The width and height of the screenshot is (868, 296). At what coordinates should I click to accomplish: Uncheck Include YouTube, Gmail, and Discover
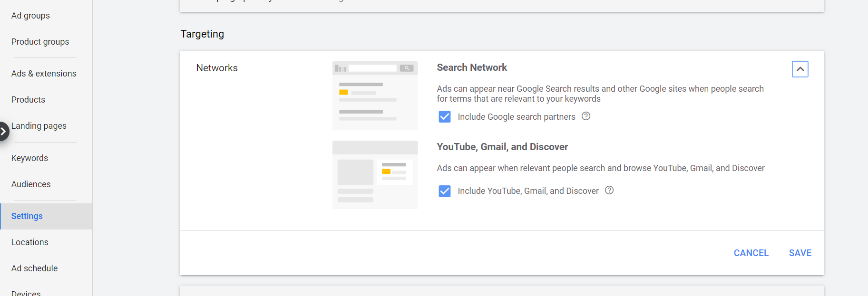pyautogui.click(x=445, y=191)
